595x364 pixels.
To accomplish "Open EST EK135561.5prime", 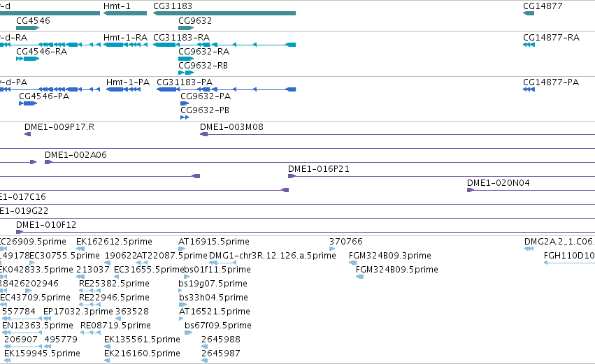I will [143, 340].
